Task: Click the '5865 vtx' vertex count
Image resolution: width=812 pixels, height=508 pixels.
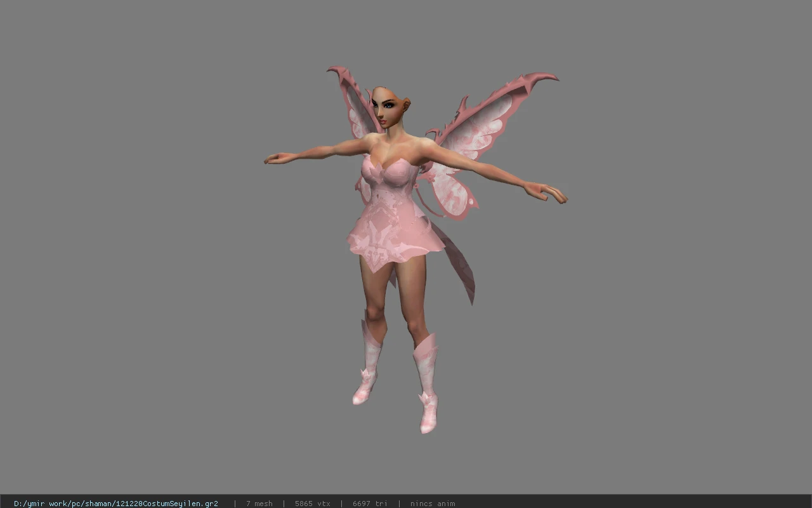Action: click(313, 504)
